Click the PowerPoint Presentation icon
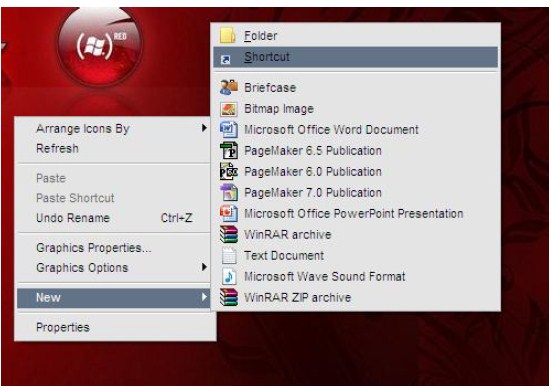Viewport: 552px width, 390px height. coord(229,214)
